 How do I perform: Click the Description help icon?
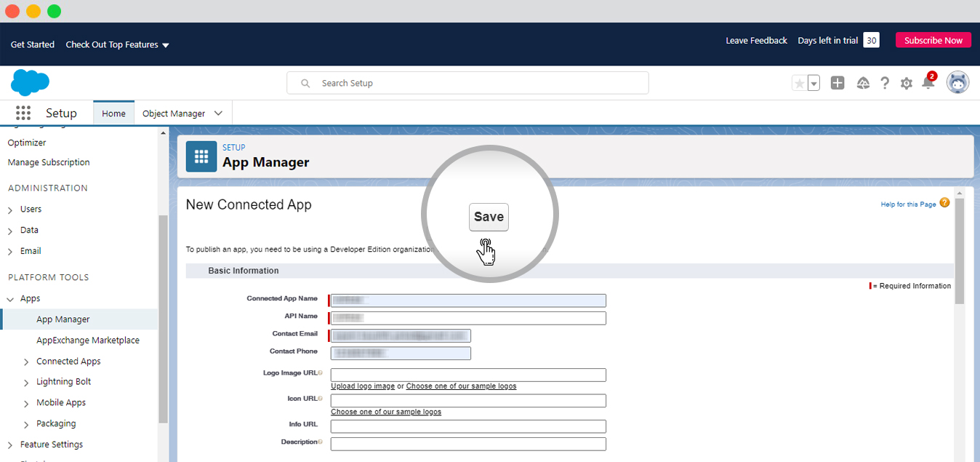tap(320, 442)
